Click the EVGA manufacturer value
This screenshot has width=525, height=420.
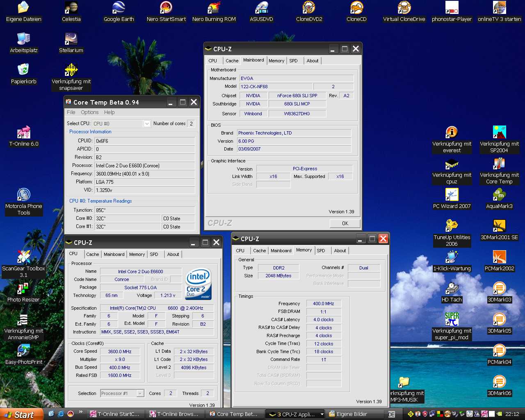pos(297,78)
